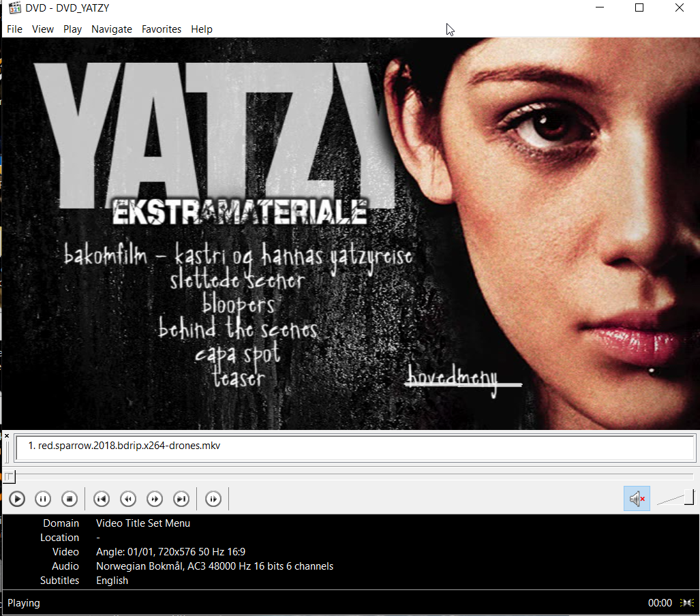The image size is (700, 616).
Task: Choose 'bloopers' in the DVD menu
Action: [239, 305]
